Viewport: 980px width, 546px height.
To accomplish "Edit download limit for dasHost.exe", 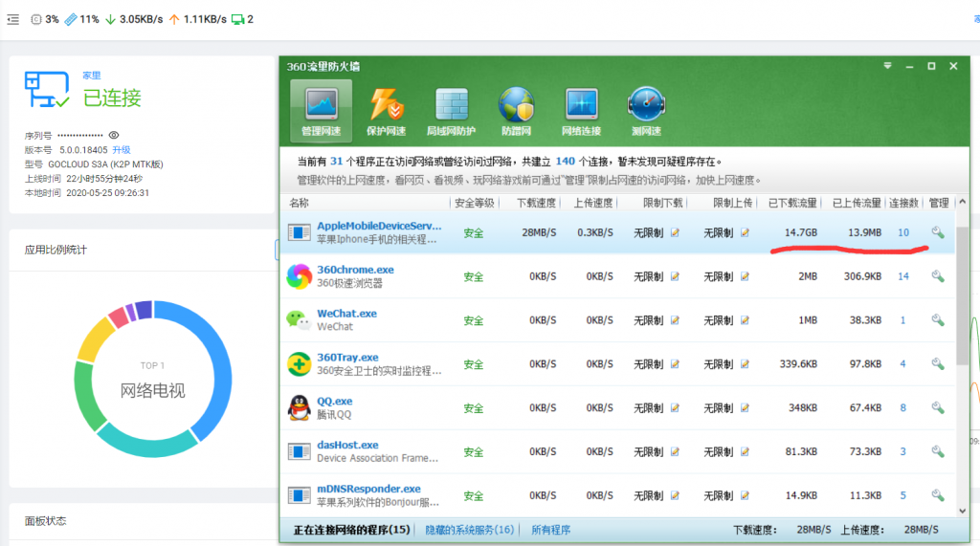I will pyautogui.click(x=675, y=451).
